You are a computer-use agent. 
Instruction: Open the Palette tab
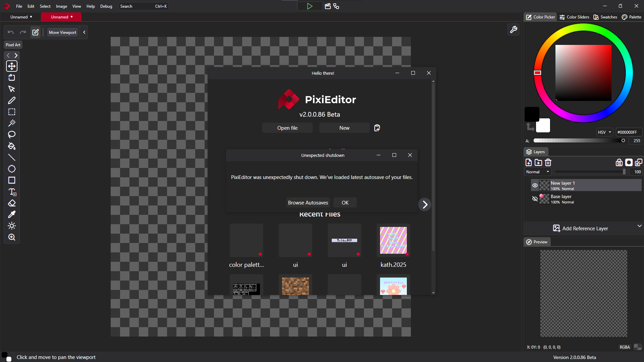click(x=632, y=17)
